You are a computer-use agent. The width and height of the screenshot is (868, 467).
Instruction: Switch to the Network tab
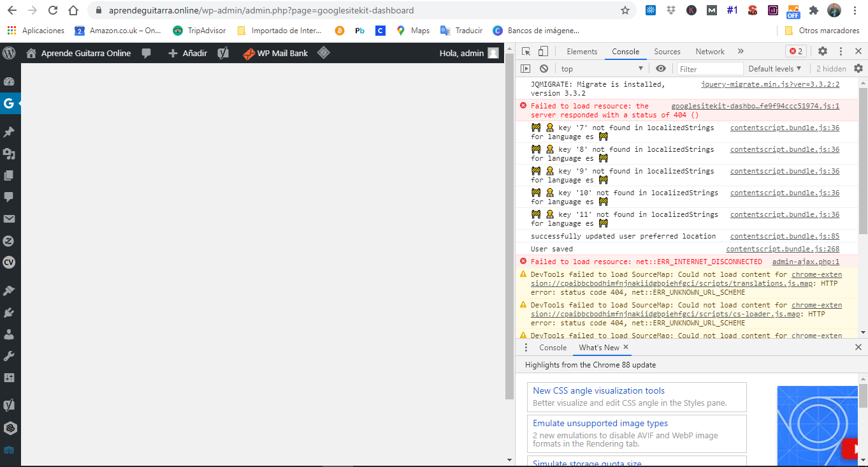(710, 52)
